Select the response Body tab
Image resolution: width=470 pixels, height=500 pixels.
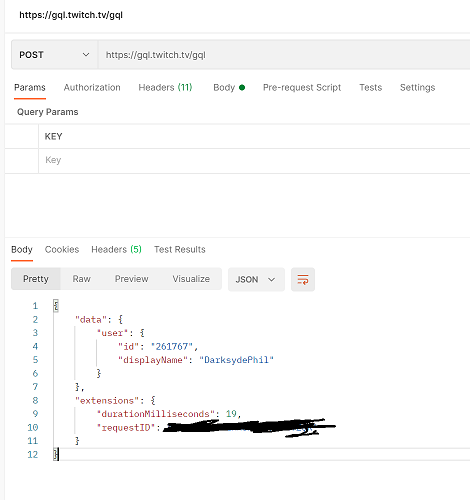[x=22, y=249]
